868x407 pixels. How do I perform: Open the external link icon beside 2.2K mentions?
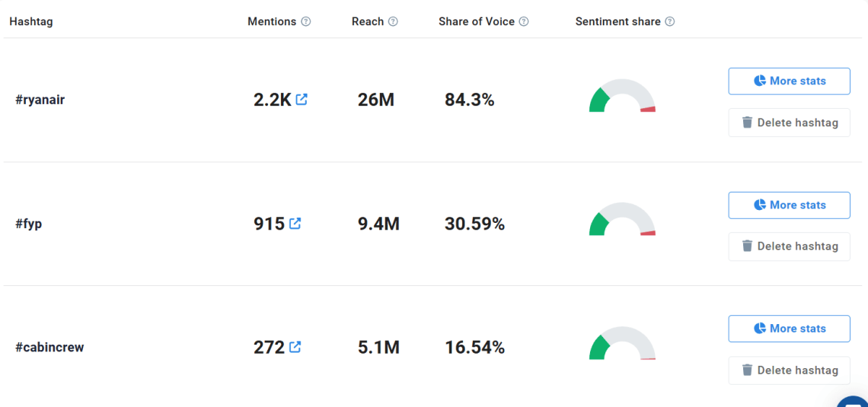[302, 100]
